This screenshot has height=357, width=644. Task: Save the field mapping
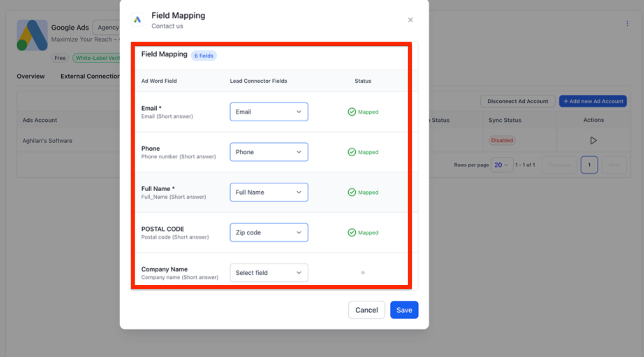pos(404,310)
